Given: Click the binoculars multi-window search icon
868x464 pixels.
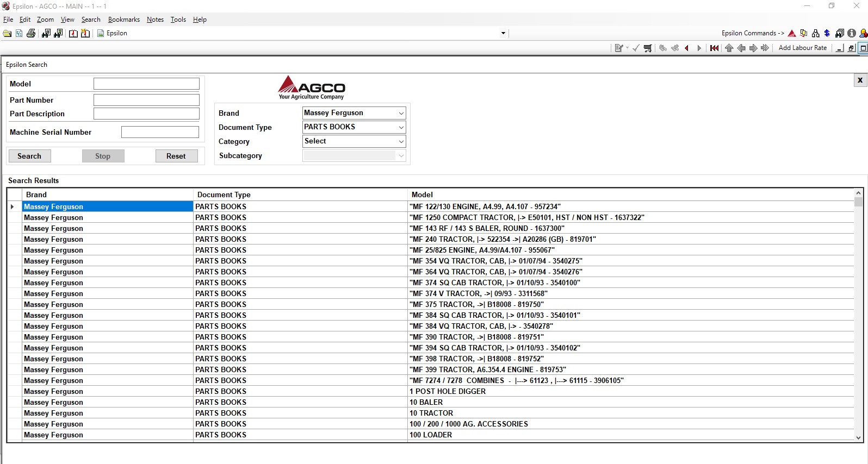Looking at the screenshot, I should 840,33.
